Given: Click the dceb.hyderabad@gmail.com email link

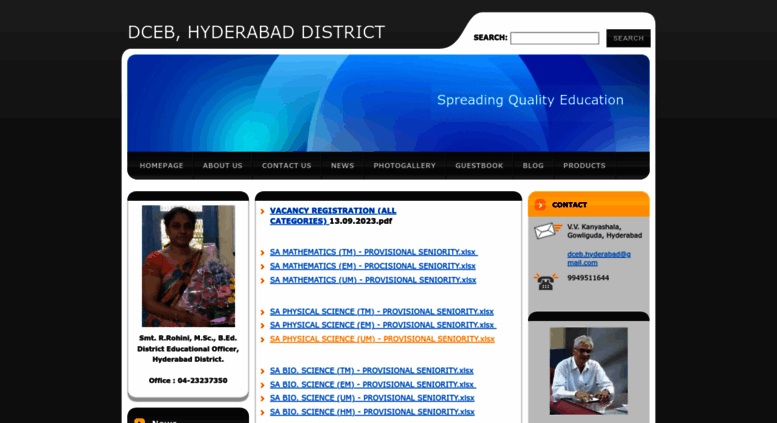Looking at the screenshot, I should [599, 259].
